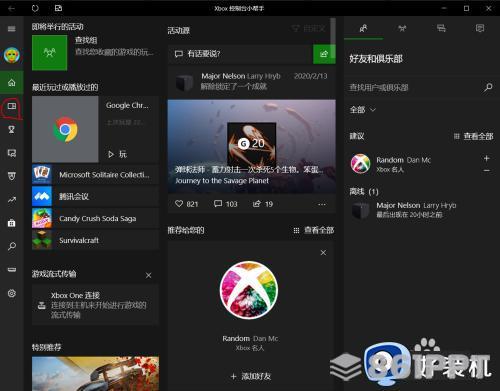The height and width of the screenshot is (391, 500).
Task: Open Captures icon in sidebar
Action: [12, 153]
